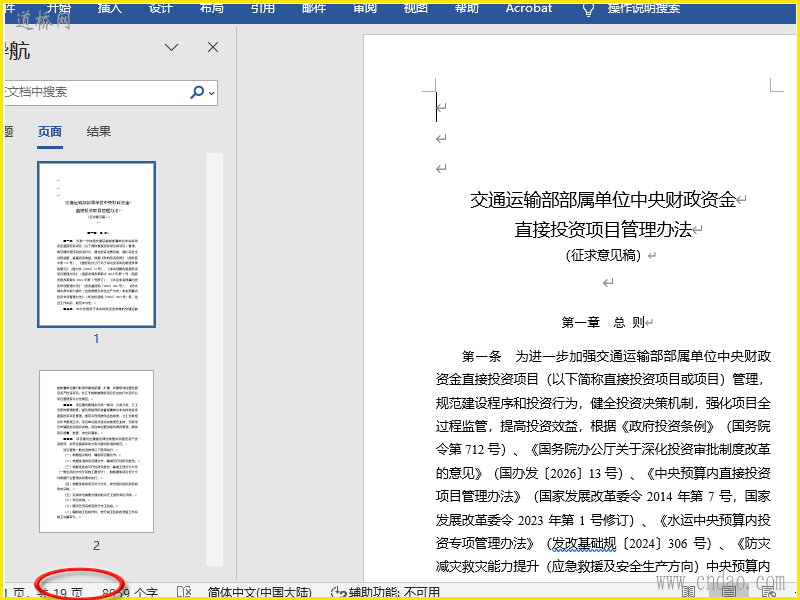Select the page 1 thumbnail
This screenshot has width=800, height=600.
point(96,244)
